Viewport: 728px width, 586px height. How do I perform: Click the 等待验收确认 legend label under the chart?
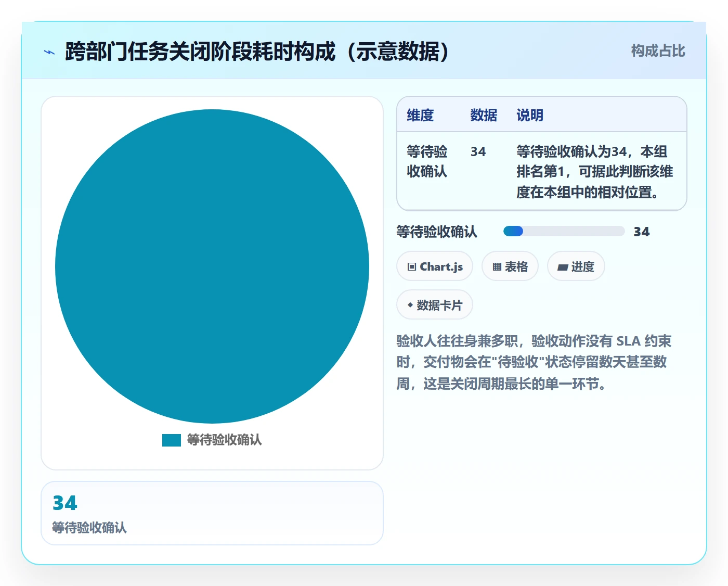tap(225, 440)
